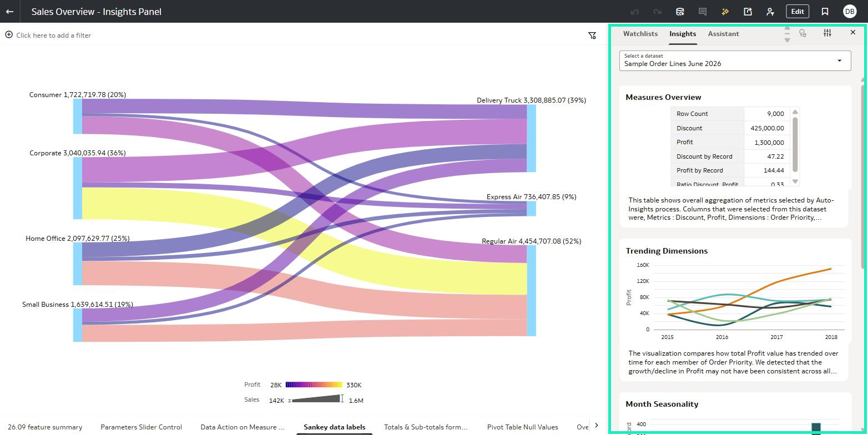Click the bookmark icon
The height and width of the screenshot is (435, 868).
825,11
